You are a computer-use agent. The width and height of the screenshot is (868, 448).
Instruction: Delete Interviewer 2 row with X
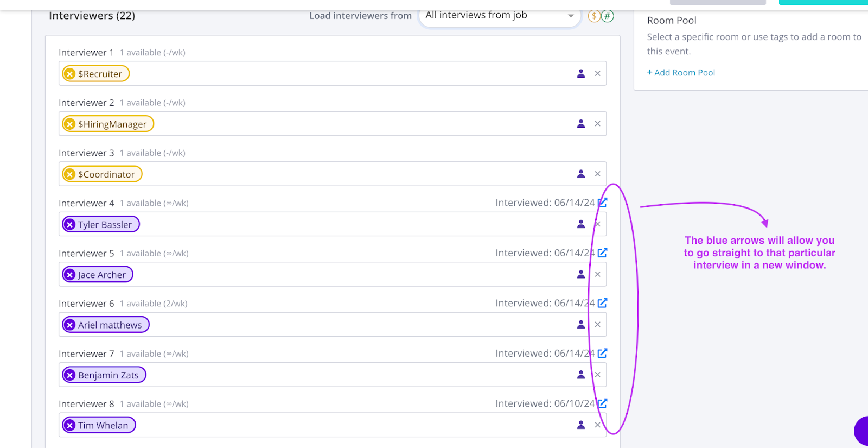click(597, 124)
